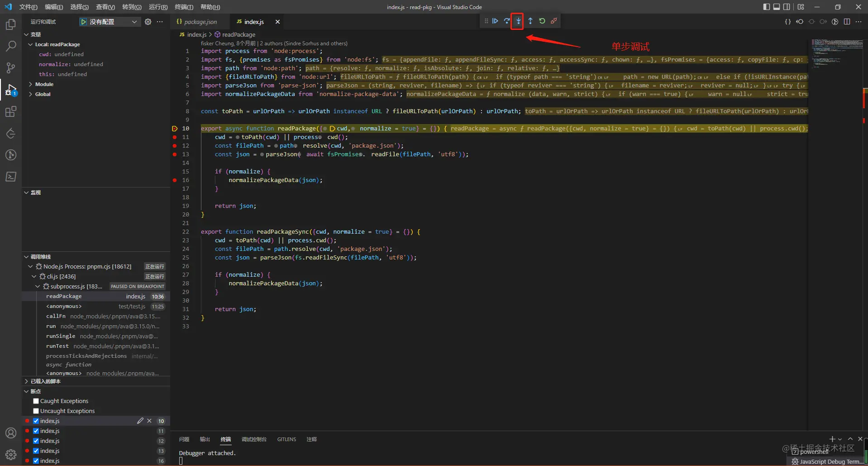Restart the debugging session
Image resolution: width=868 pixels, height=466 pixels.
(542, 21)
